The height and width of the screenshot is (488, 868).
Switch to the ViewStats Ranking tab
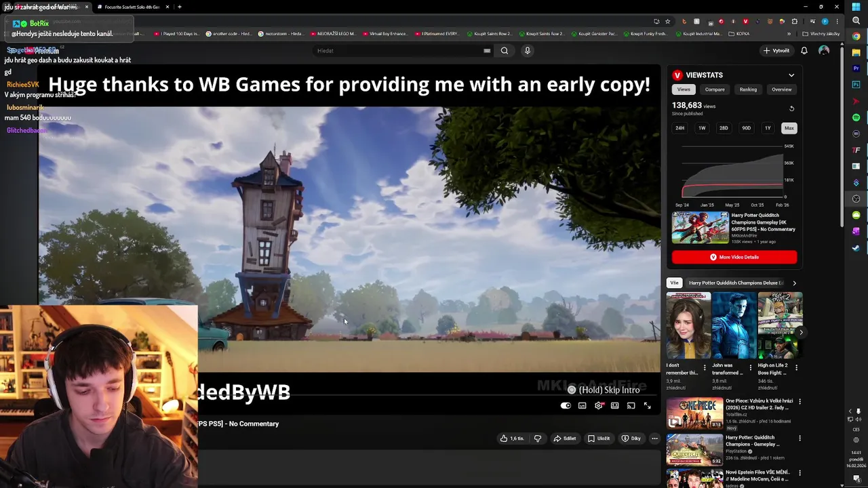748,89
